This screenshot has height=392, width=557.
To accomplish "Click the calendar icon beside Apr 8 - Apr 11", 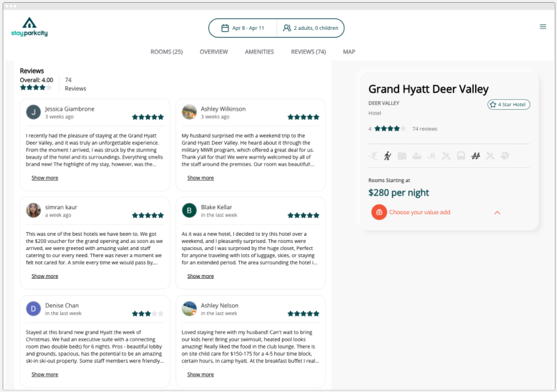I will pyautogui.click(x=225, y=28).
